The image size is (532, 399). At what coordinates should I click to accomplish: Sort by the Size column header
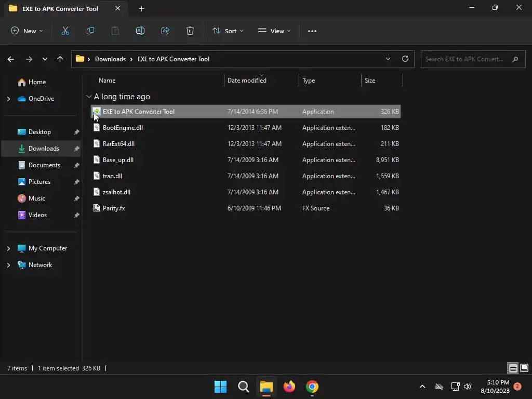[370, 81]
